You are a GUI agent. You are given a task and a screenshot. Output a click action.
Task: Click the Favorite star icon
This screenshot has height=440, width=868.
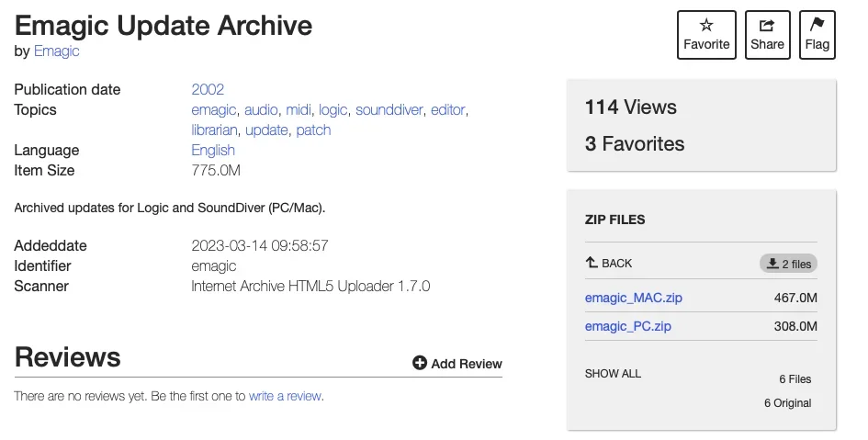point(706,27)
